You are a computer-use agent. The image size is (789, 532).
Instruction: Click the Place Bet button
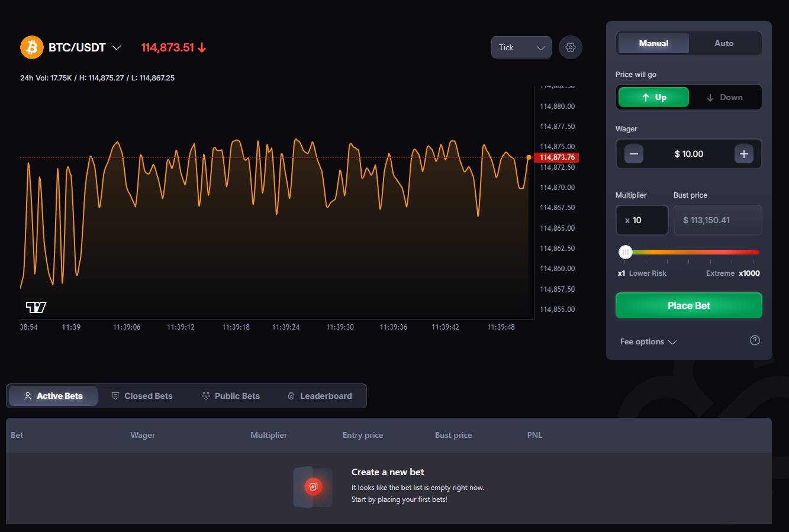[689, 305]
